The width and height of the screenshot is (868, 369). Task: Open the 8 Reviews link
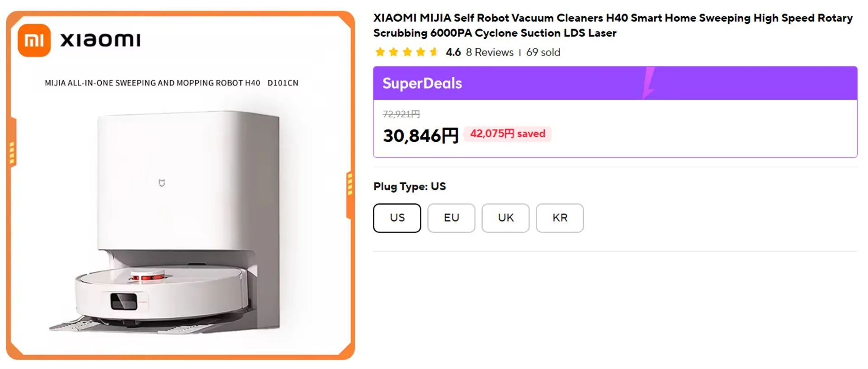coord(490,52)
